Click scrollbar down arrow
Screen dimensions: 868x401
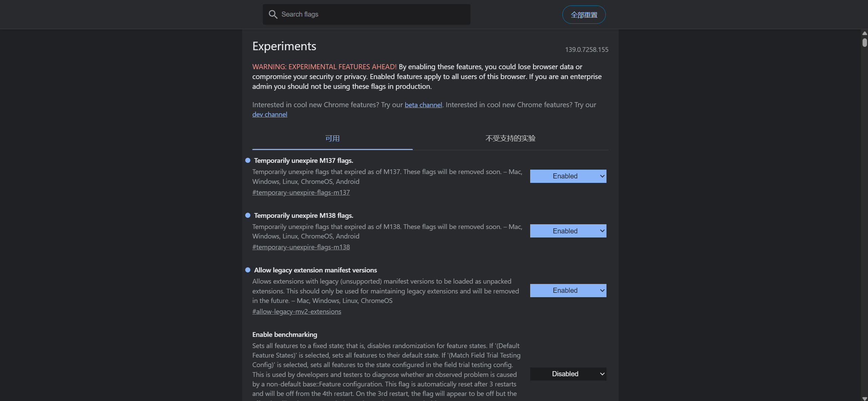[865, 398]
